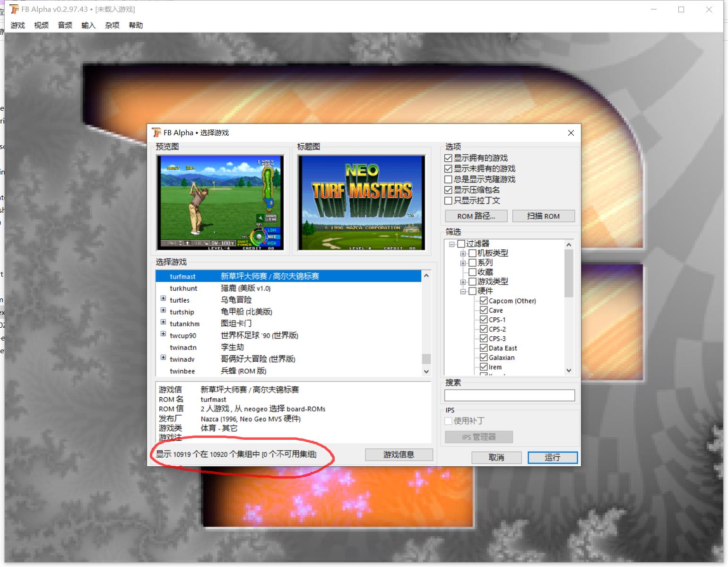728x567 pixels.
Task: Check the 游戏类型 filter checkbox
Action: (472, 282)
